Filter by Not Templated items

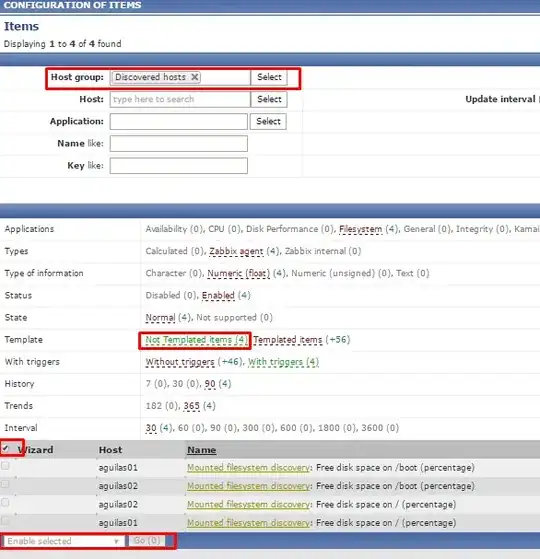(196, 340)
